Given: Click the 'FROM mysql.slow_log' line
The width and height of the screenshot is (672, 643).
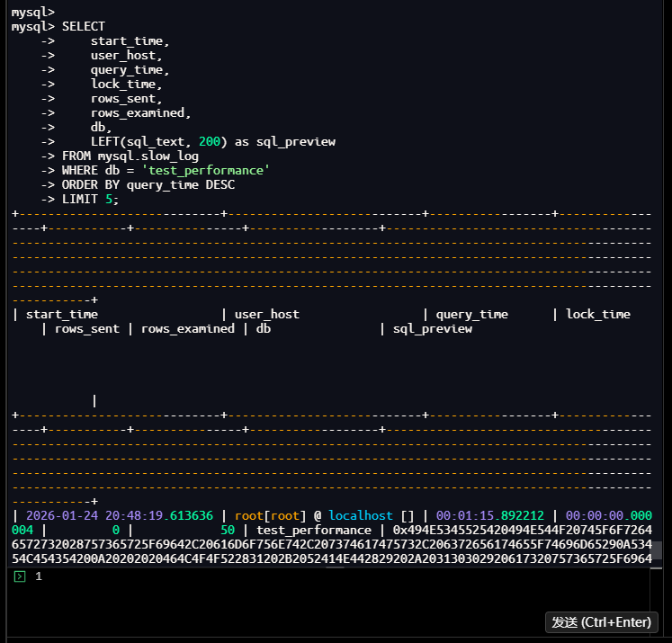Looking at the screenshot, I should pyautogui.click(x=130, y=156).
